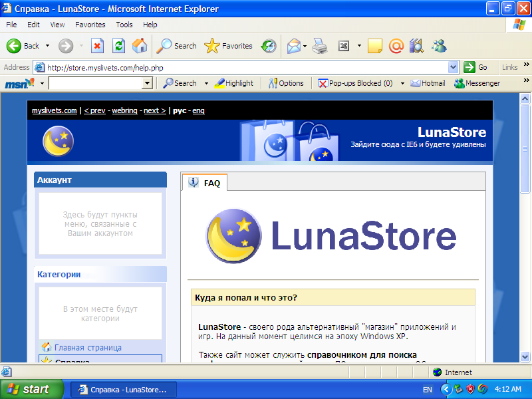Click the Messenger people icon in the toolbar
The height and width of the screenshot is (399, 532).
(x=439, y=46)
